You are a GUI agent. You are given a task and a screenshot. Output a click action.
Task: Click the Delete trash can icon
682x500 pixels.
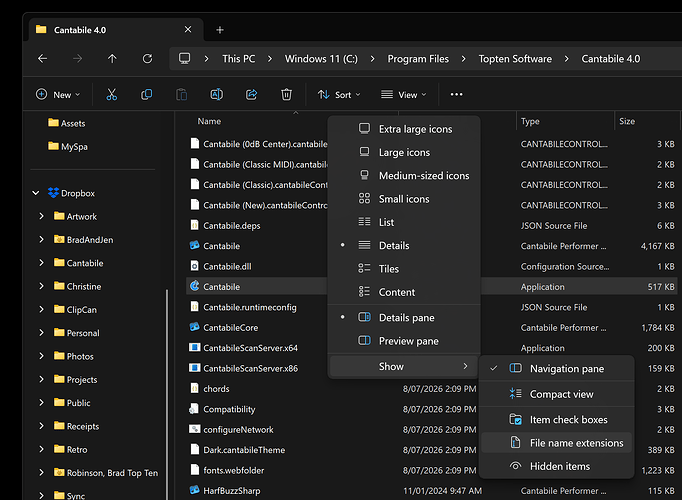coord(286,94)
